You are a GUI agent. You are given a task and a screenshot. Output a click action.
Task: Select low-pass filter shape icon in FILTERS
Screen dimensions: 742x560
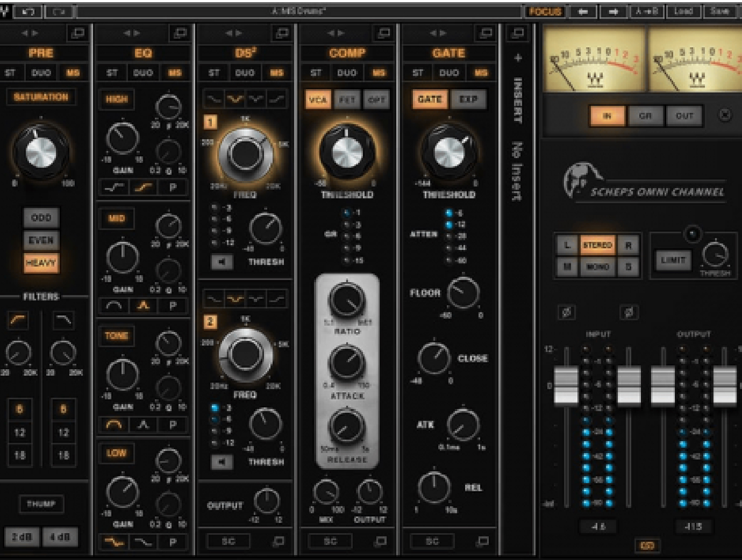[63, 320]
